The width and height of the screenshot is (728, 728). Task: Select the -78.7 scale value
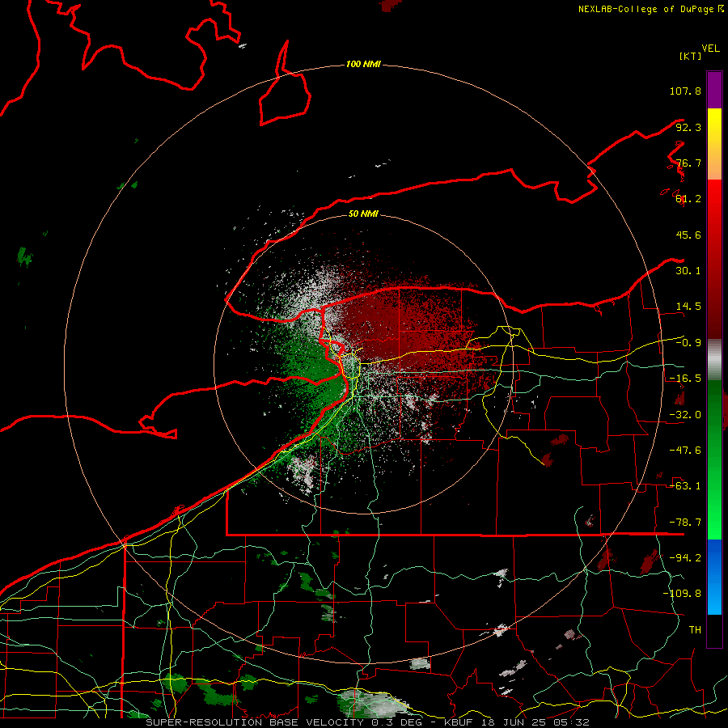point(685,523)
